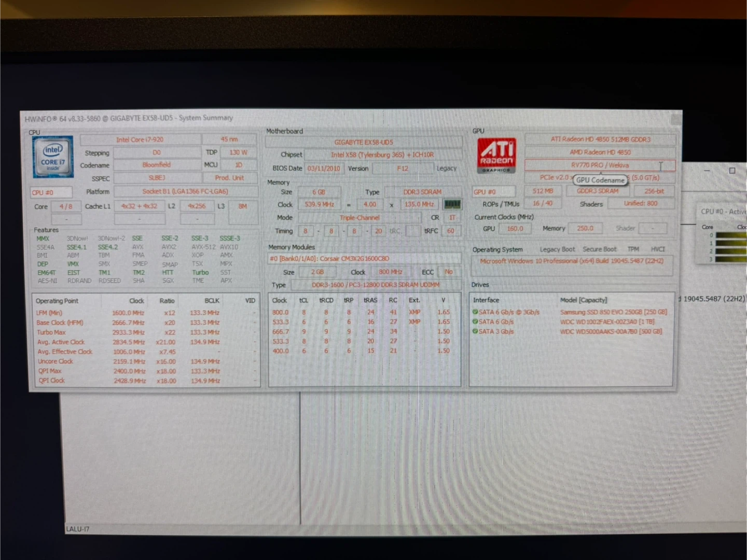Click the Intel Core i7-920 name field
Viewport: 747px width, 560px height.
pyautogui.click(x=140, y=139)
